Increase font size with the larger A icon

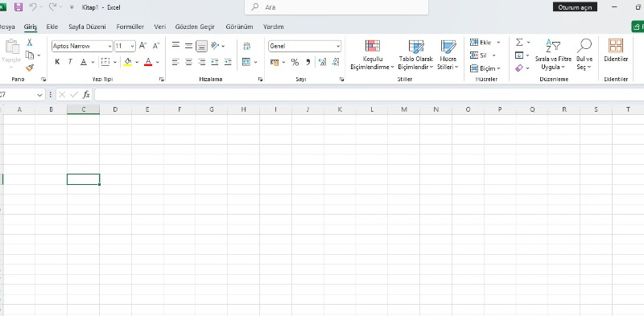coord(143,46)
